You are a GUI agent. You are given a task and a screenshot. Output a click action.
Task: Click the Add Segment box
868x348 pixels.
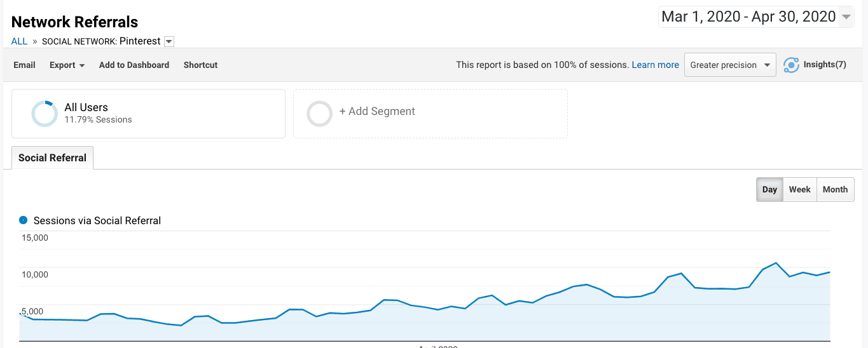tap(430, 113)
